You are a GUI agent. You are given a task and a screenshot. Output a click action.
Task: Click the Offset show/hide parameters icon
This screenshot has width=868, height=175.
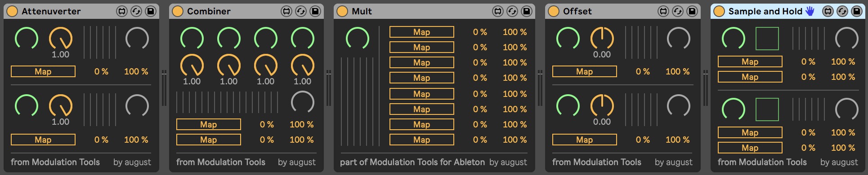[663, 11]
